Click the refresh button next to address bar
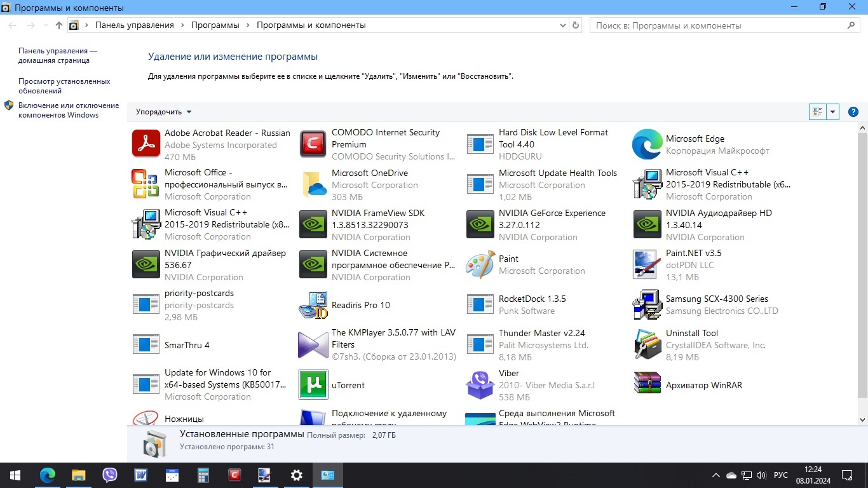Viewport: 868px width, 488px height. click(x=576, y=25)
